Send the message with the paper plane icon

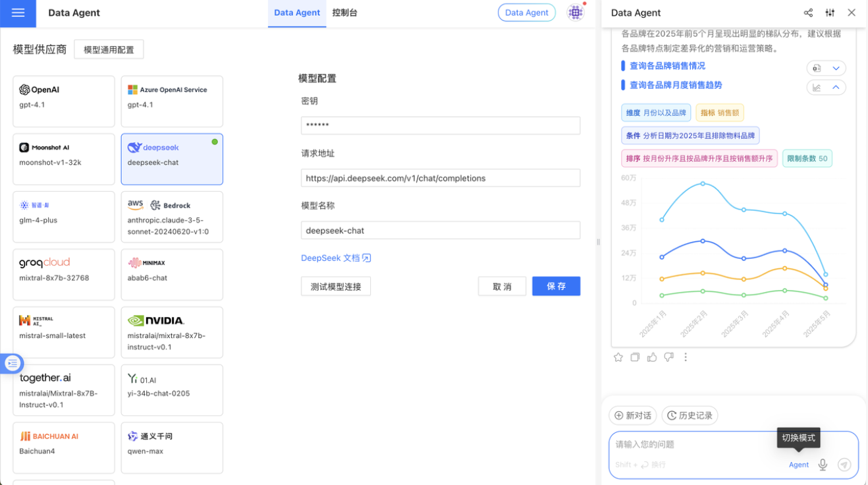tap(844, 465)
